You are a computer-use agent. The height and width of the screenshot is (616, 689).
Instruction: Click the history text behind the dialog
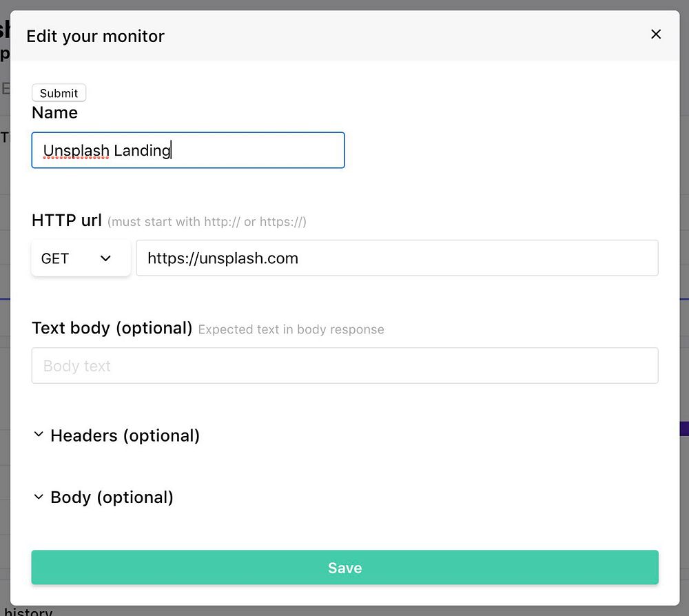pos(32,612)
